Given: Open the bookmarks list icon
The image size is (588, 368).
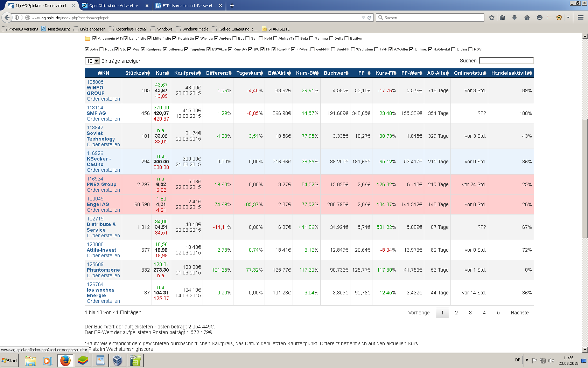Looking at the screenshot, I should (502, 18).
